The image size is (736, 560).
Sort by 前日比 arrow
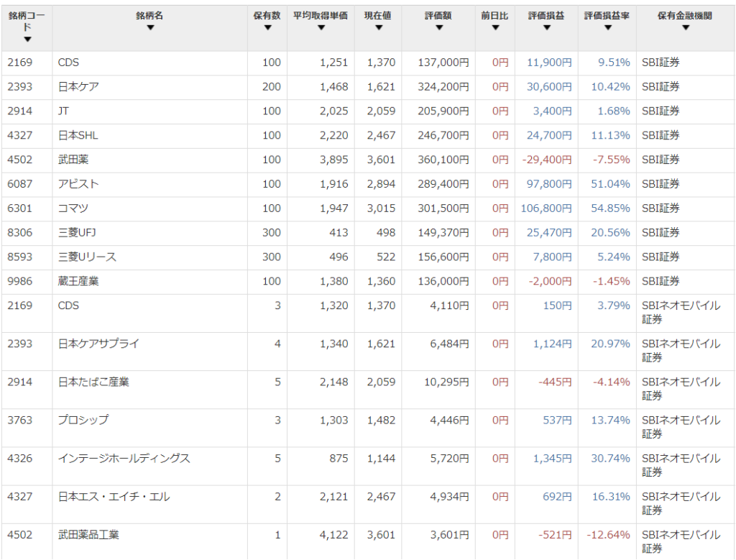tap(495, 28)
